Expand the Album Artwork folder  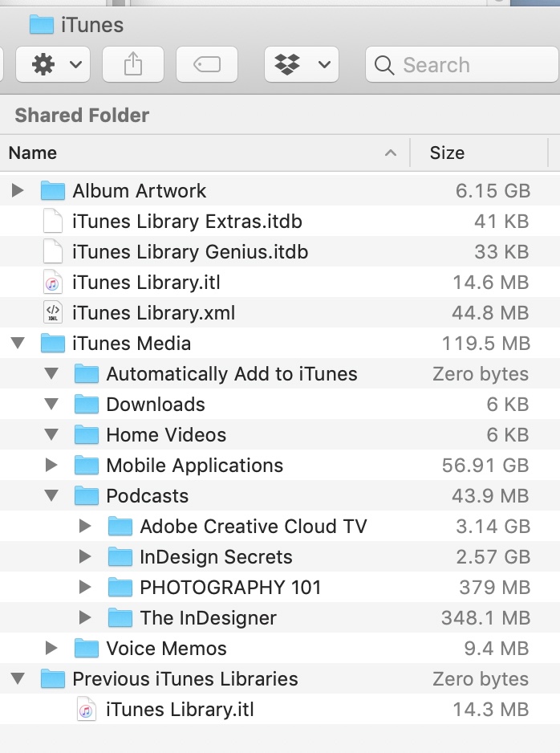[x=18, y=191]
